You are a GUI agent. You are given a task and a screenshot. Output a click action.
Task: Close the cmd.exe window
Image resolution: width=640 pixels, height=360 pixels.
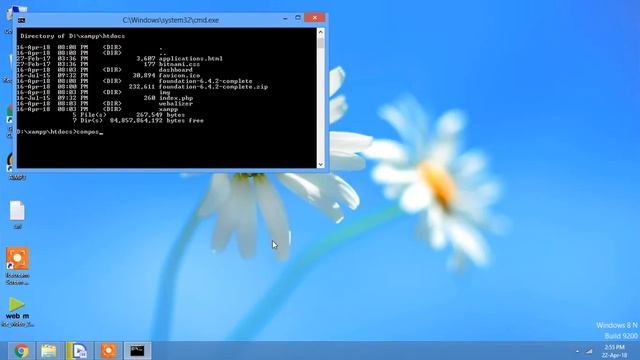pyautogui.click(x=315, y=18)
